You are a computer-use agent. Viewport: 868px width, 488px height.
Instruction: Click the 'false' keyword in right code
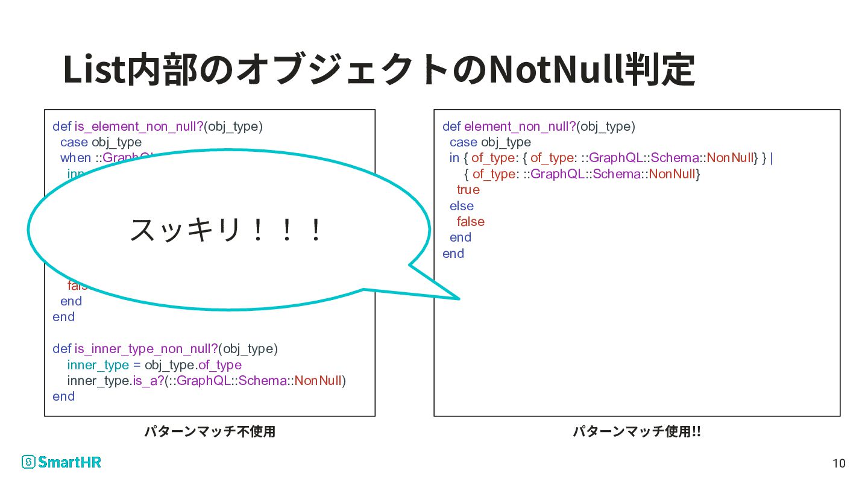[x=471, y=222]
